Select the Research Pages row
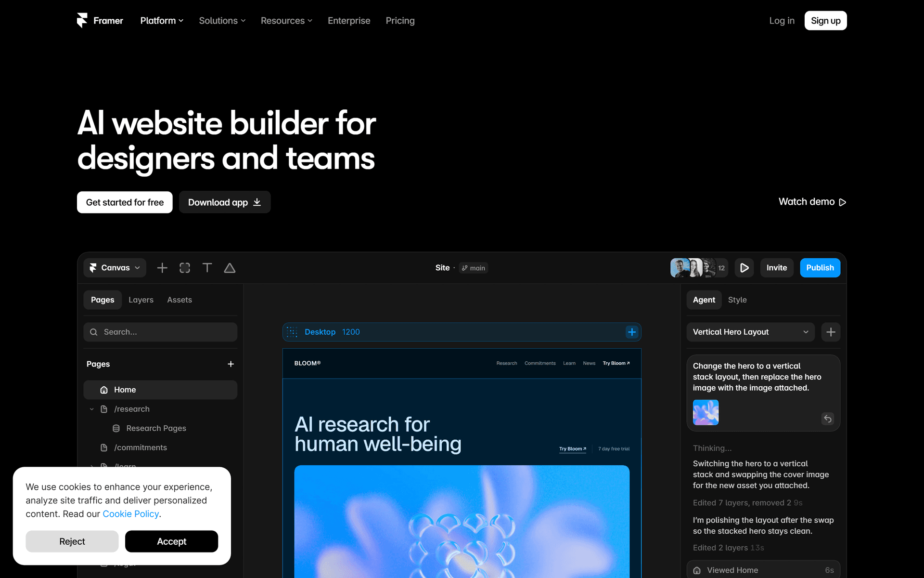The image size is (924, 578). tap(160, 428)
